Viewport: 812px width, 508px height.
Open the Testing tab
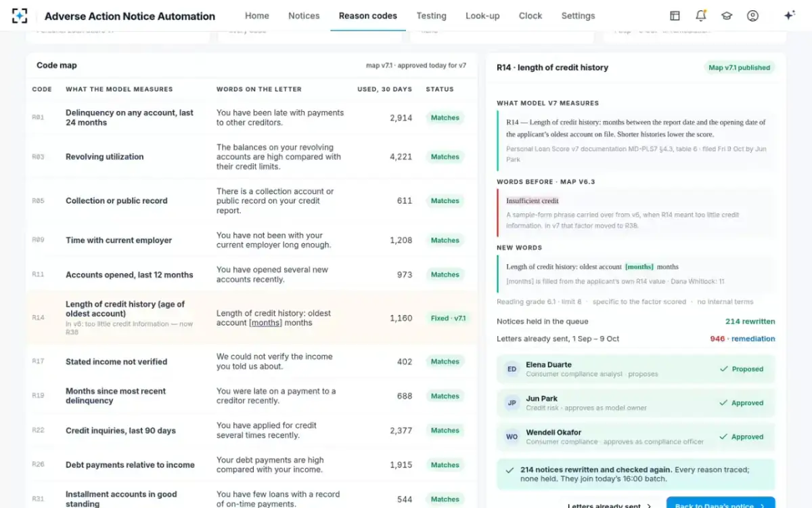431,16
